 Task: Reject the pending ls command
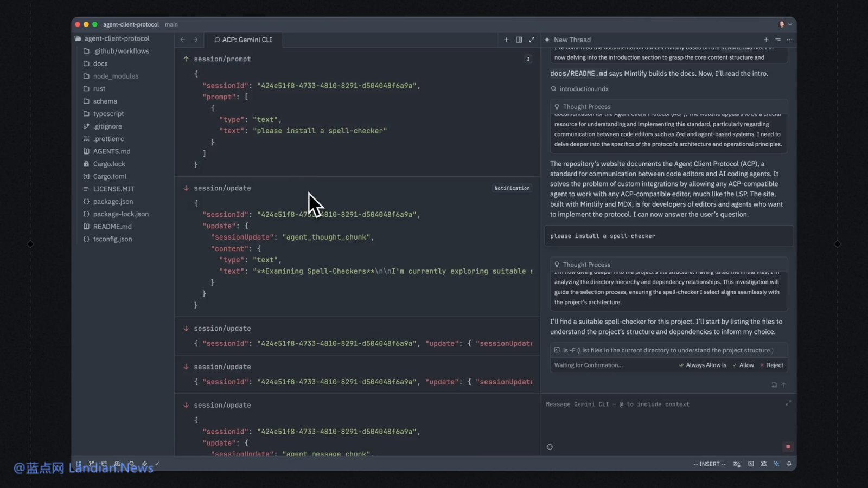(x=771, y=365)
